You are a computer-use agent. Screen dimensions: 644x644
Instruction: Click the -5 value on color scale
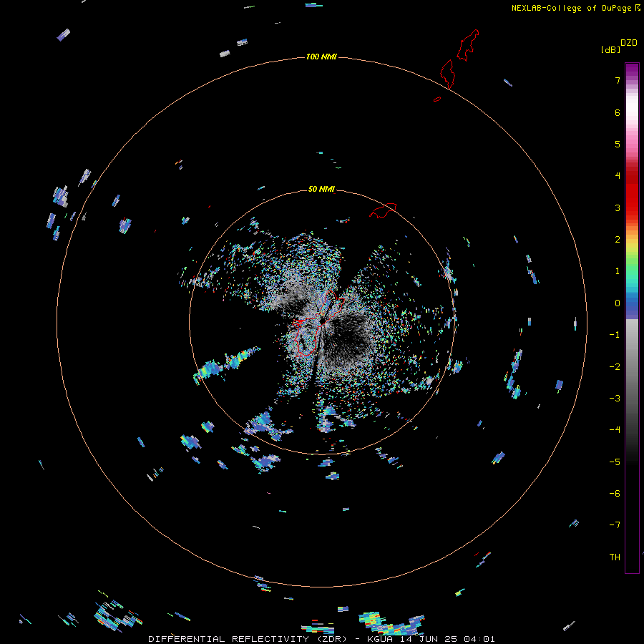tap(615, 462)
